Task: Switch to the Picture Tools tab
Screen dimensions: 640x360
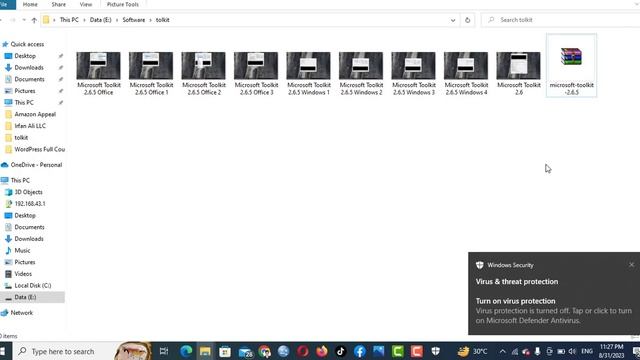Action: click(x=122, y=4)
